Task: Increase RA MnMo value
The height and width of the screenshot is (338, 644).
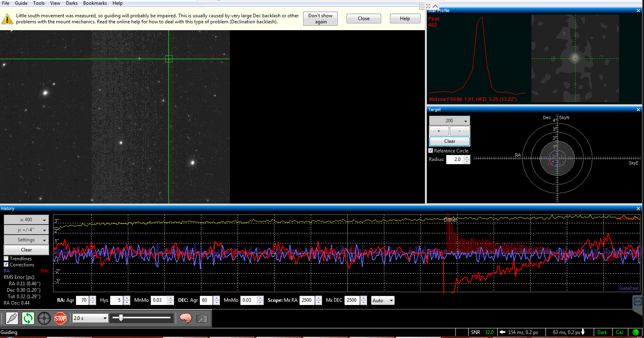Action: (170, 298)
